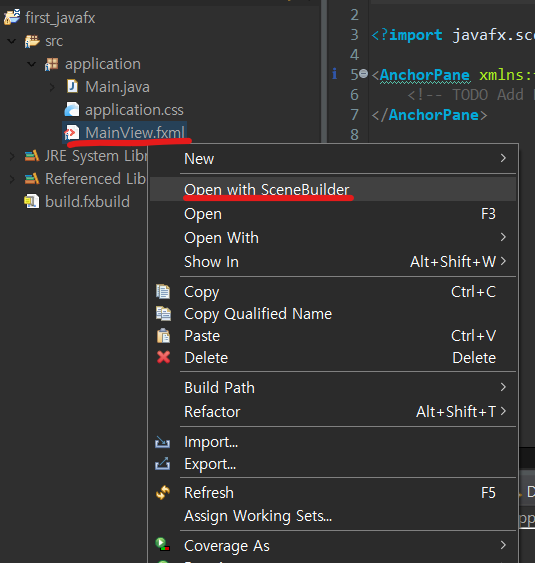This screenshot has width=535, height=563.
Task: Choose Open with SceneBuilder
Action: [x=333, y=190]
